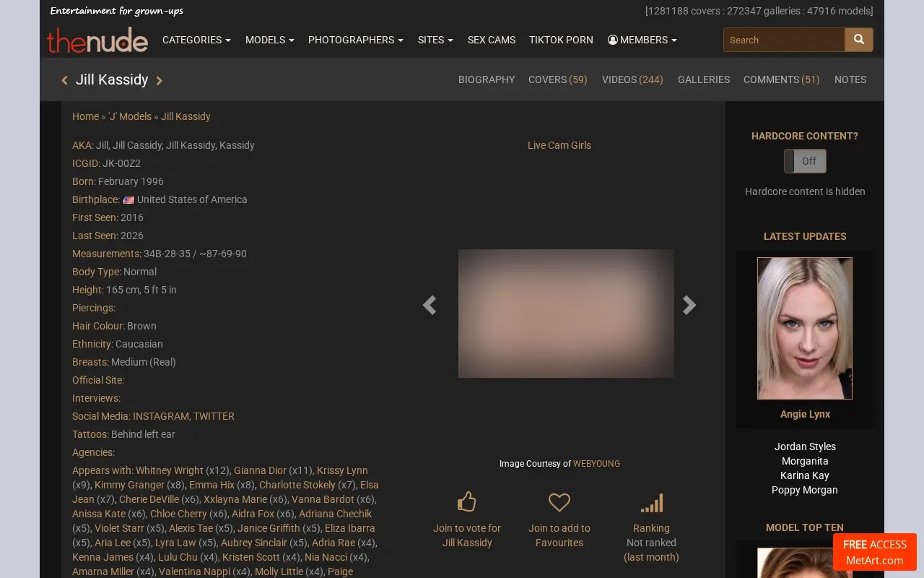924x578 pixels.
Task: Open the Sites dropdown menu
Action: coord(435,40)
